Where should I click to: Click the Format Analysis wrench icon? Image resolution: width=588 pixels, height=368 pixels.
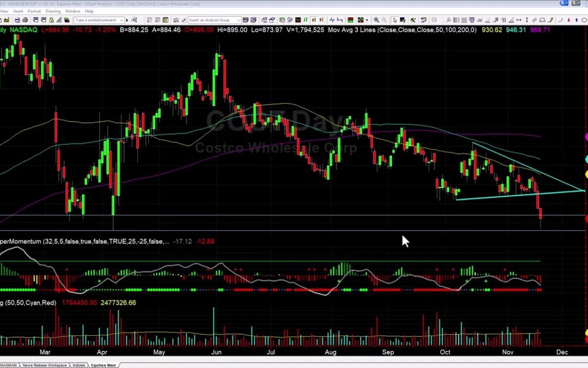(x=413, y=20)
